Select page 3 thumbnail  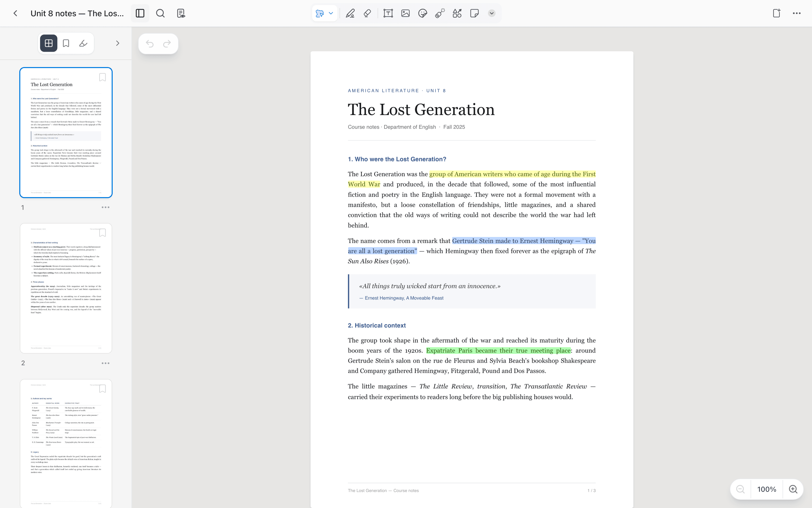pyautogui.click(x=66, y=443)
